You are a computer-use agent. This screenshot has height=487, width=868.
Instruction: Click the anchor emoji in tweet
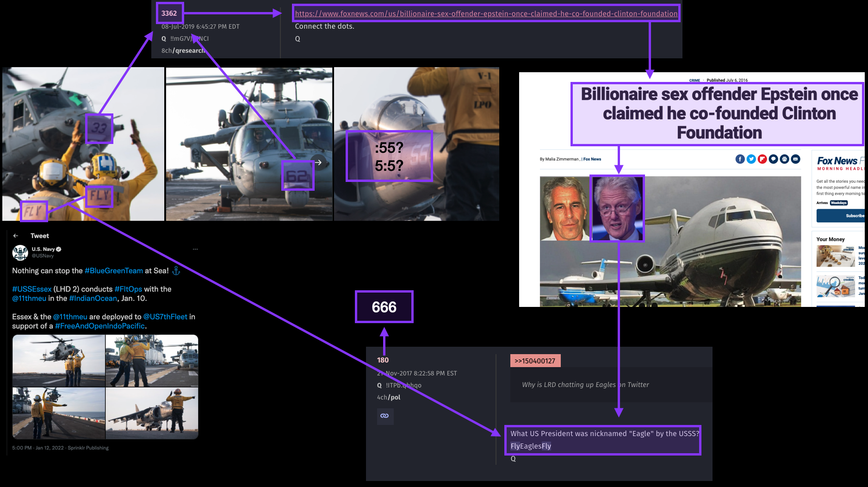point(176,270)
